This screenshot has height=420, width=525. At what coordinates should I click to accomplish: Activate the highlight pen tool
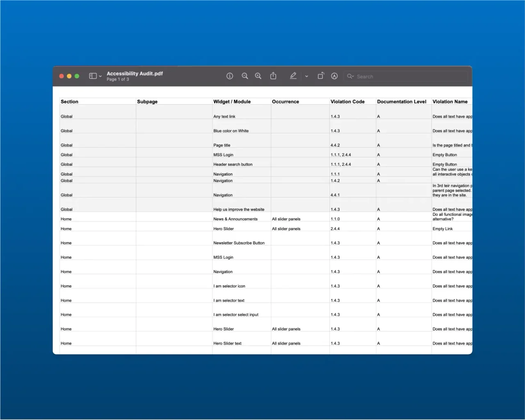(x=293, y=76)
